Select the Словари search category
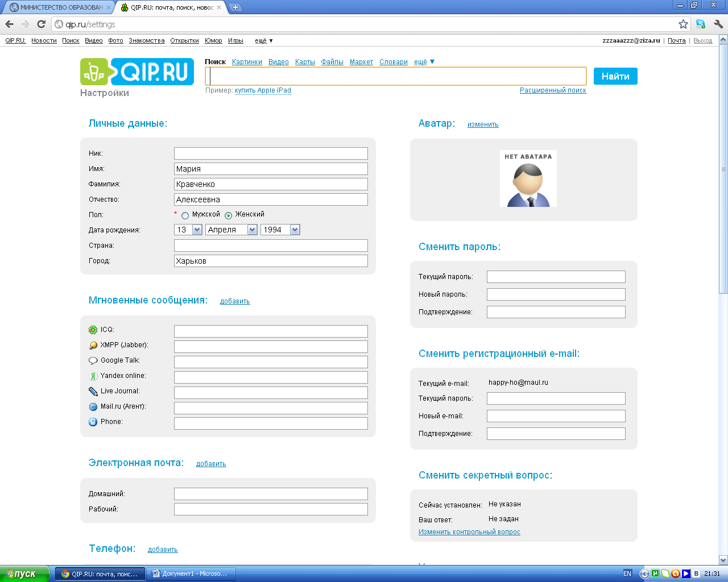This screenshot has height=582, width=728. (394, 62)
